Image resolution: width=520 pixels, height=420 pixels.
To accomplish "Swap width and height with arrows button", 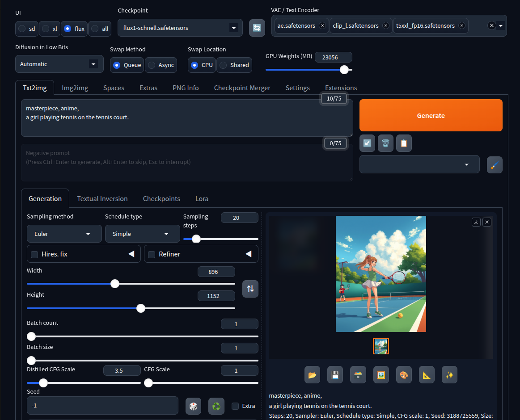I will [x=250, y=289].
